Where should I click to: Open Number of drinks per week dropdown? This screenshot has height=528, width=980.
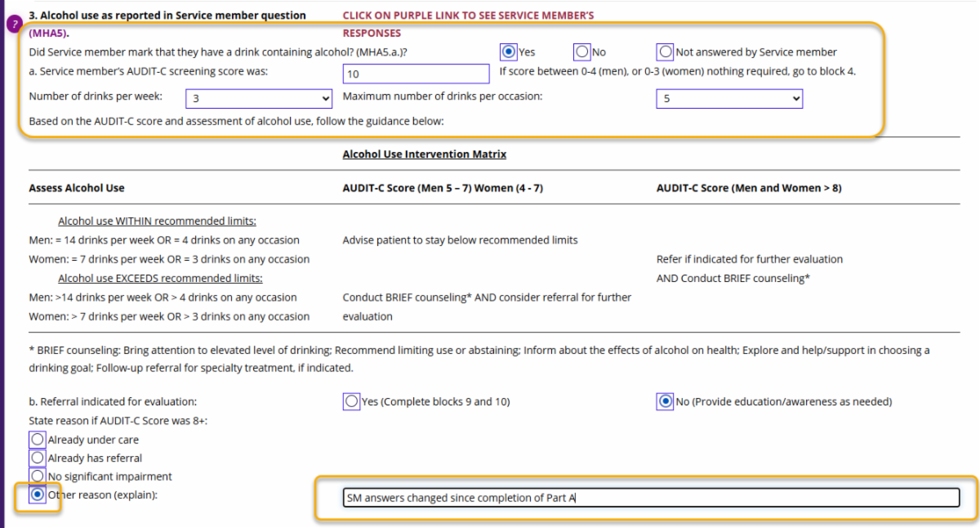(x=258, y=98)
